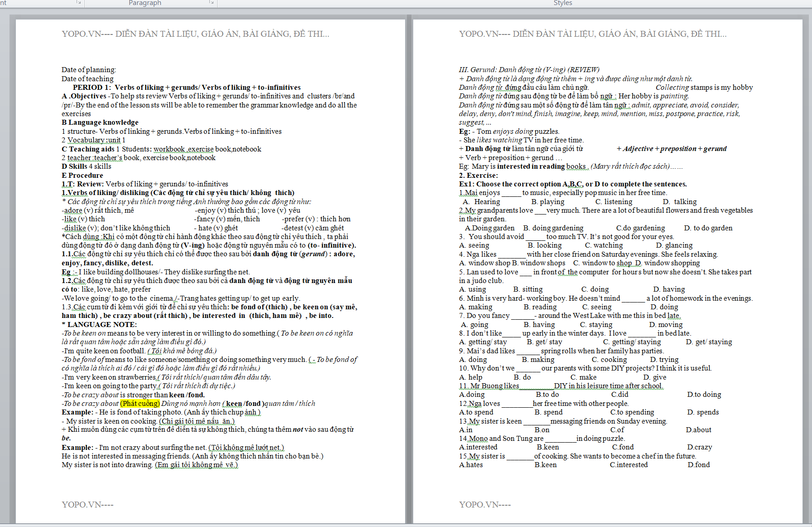Click the right page YOPO.VN header text
This screenshot has width=812, height=527.
click(593, 34)
